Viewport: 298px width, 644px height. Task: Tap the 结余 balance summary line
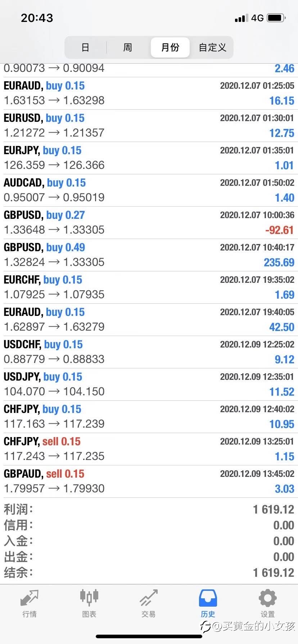(149, 572)
